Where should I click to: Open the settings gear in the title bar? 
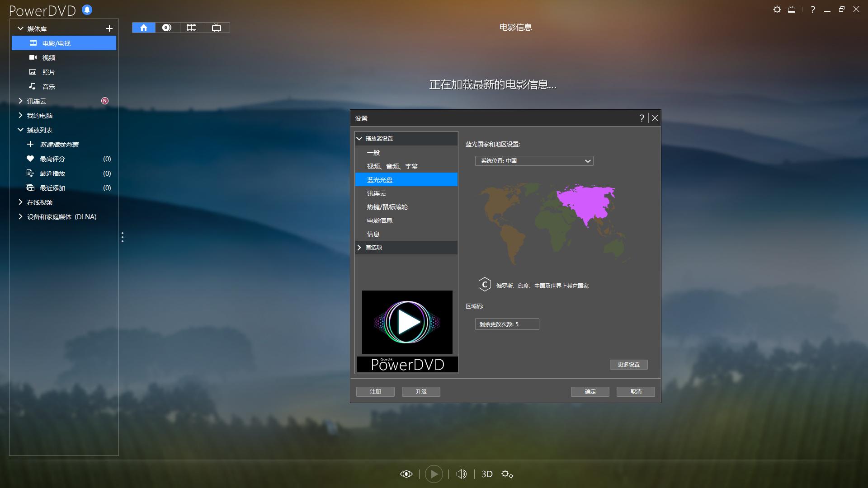[777, 9]
